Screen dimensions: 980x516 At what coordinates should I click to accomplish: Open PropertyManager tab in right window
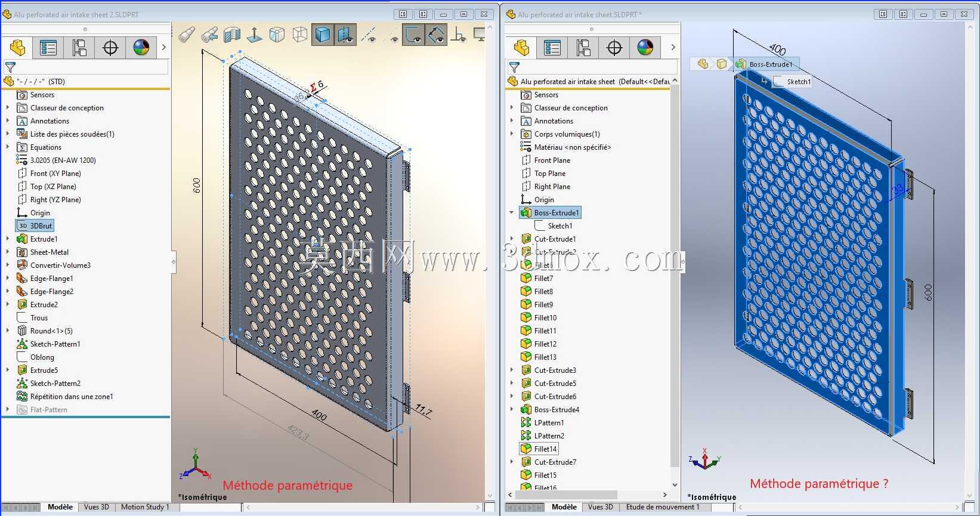point(552,48)
